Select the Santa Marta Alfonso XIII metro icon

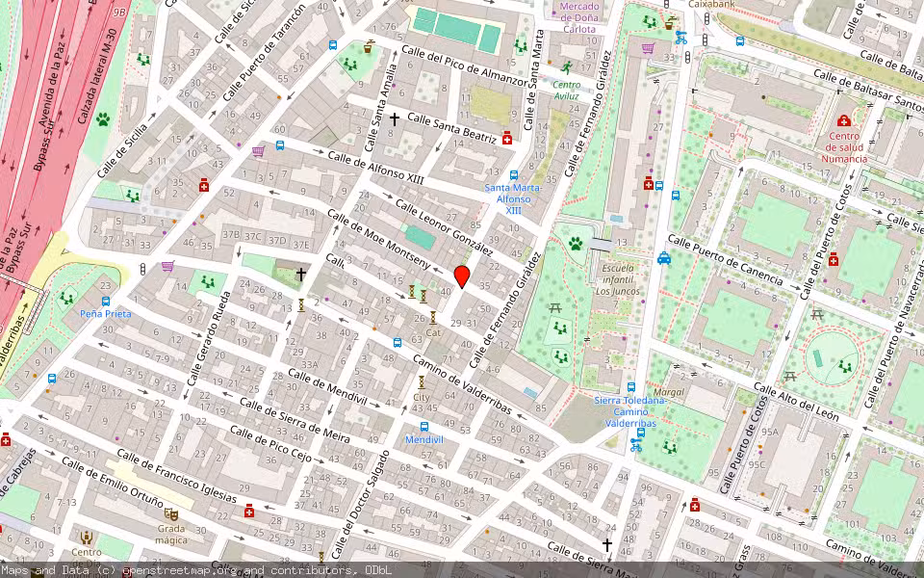(x=513, y=174)
